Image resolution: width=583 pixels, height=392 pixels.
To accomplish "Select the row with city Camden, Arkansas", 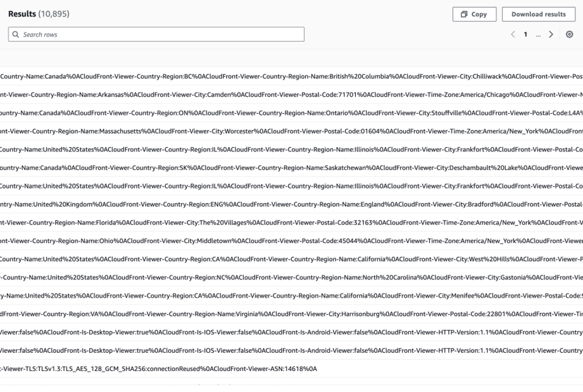I will coord(291,94).
